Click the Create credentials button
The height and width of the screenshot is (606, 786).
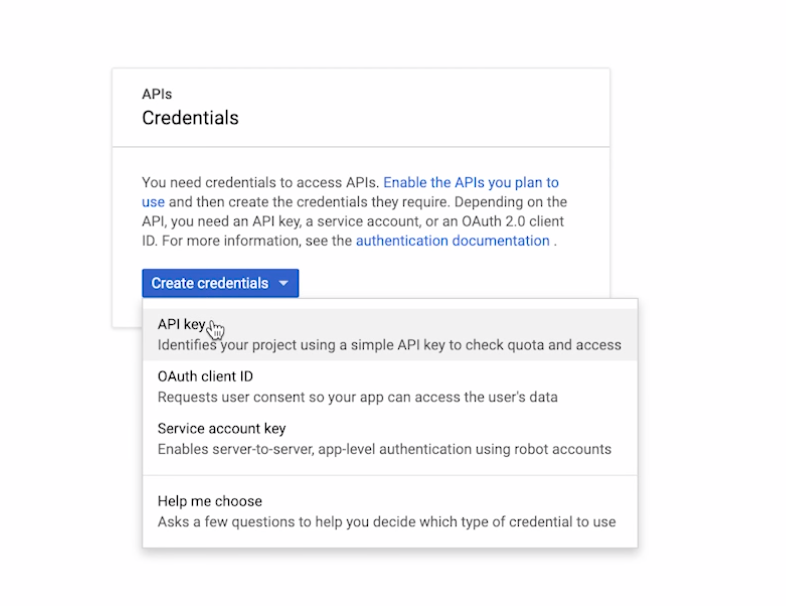220,283
